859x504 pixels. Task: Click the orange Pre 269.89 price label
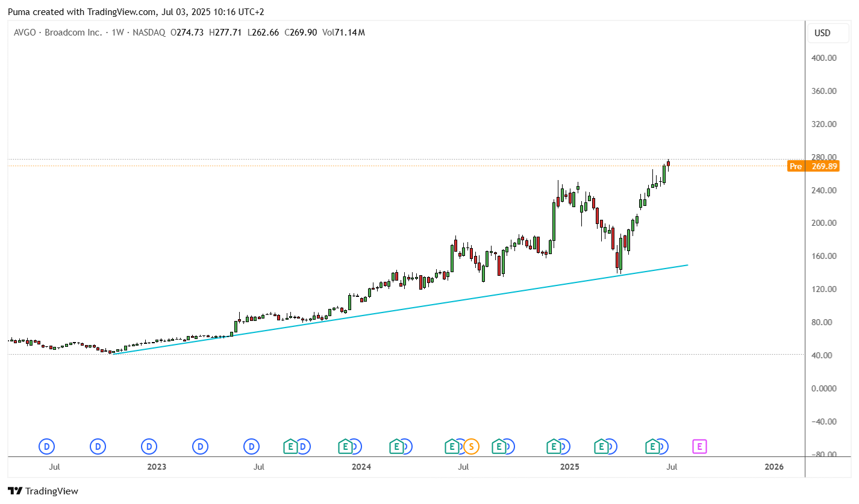click(813, 166)
